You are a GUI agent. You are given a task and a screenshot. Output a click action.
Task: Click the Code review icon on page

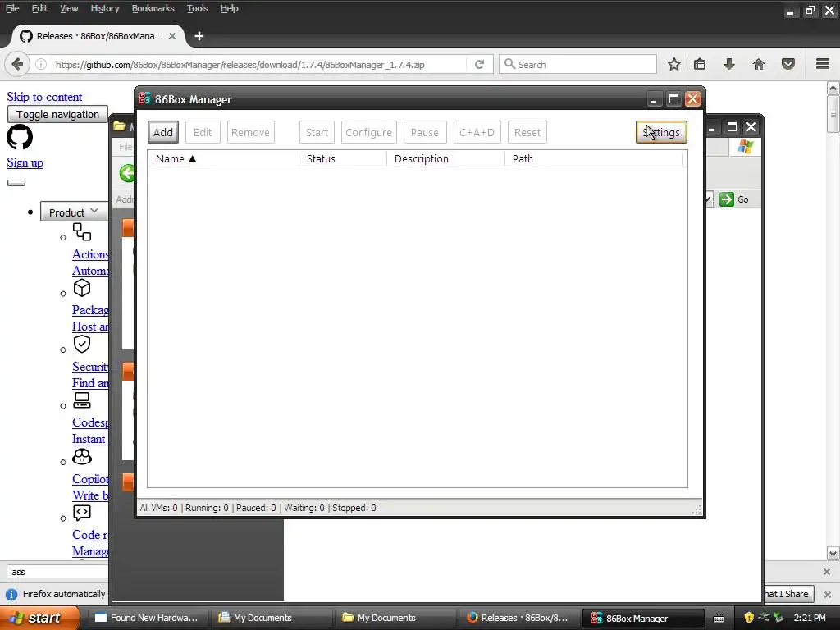tap(82, 513)
